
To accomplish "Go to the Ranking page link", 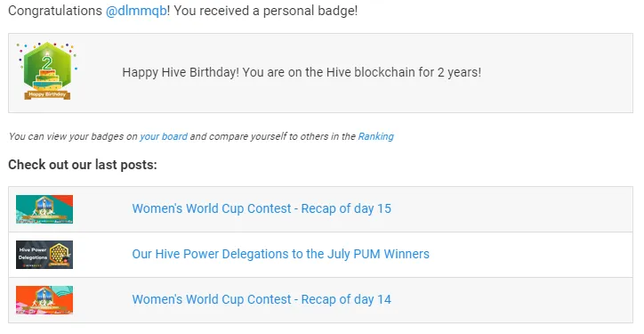I will point(375,136).
